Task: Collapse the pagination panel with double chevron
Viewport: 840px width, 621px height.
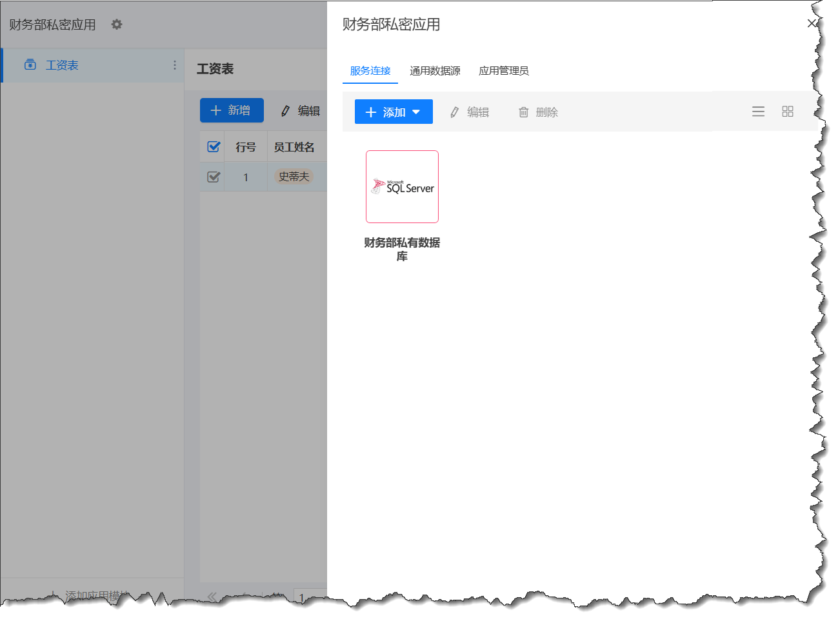Action: pyautogui.click(x=211, y=596)
